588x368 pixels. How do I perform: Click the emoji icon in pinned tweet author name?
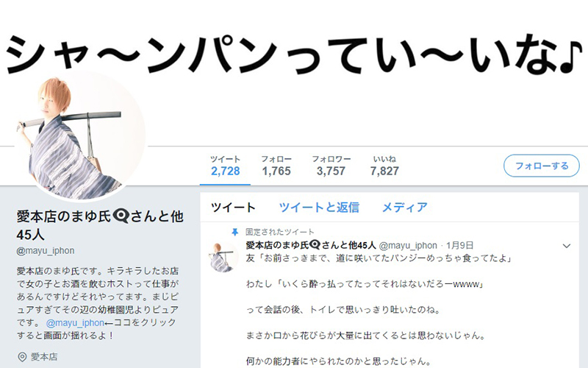point(315,245)
